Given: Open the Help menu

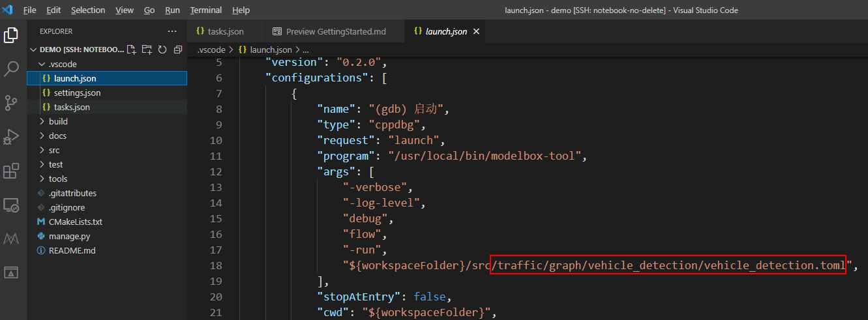Looking at the screenshot, I should [241, 10].
